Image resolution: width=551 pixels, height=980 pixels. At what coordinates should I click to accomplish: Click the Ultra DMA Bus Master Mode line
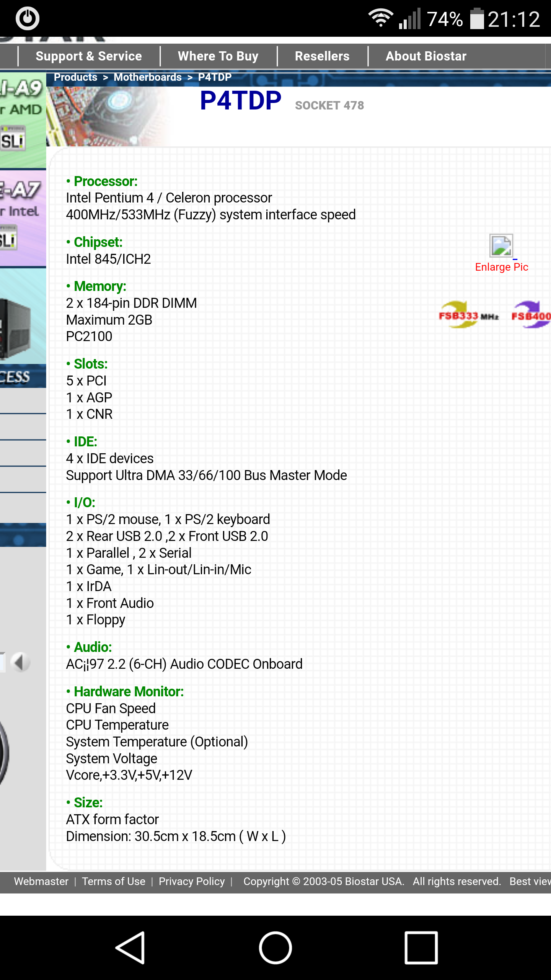206,475
